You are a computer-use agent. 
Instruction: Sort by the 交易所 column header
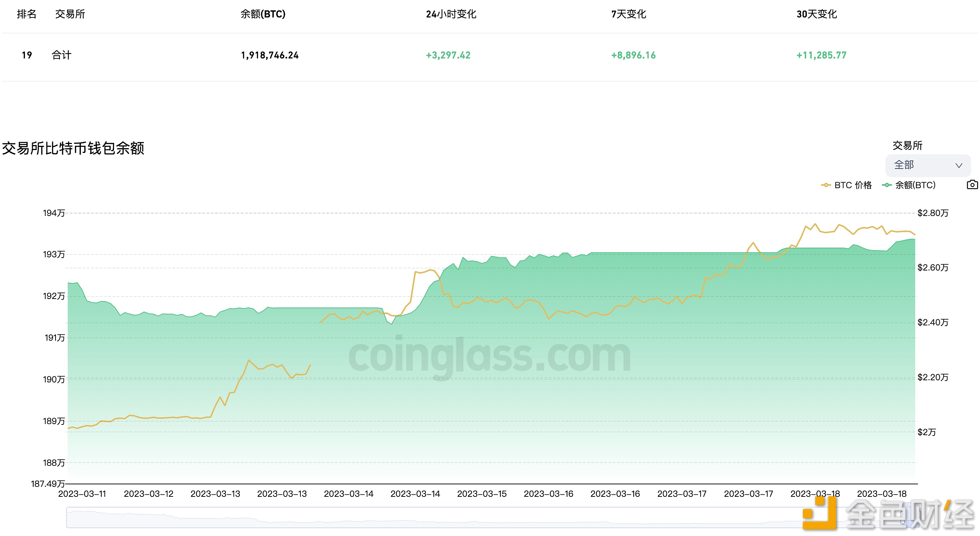(x=70, y=14)
